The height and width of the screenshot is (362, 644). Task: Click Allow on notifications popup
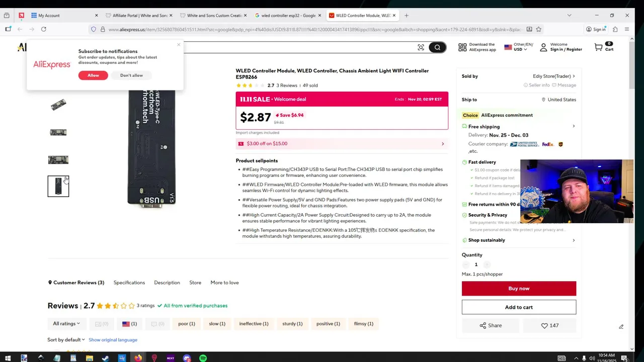(x=93, y=75)
